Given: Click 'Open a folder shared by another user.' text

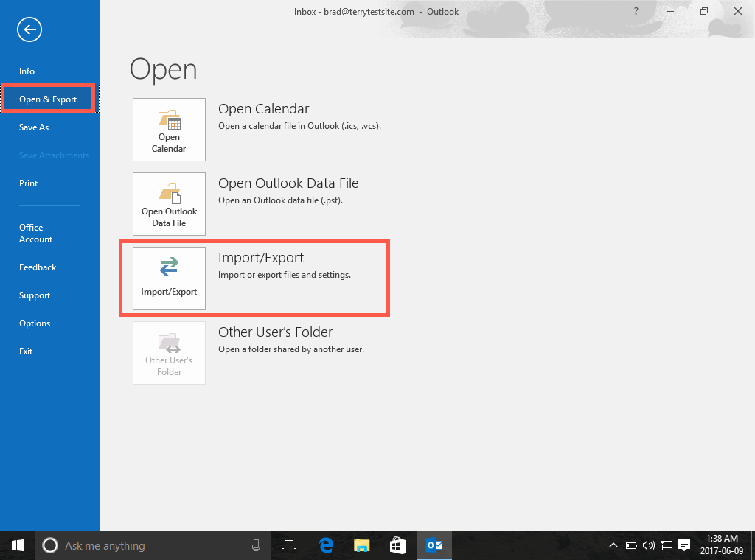Looking at the screenshot, I should point(291,349).
